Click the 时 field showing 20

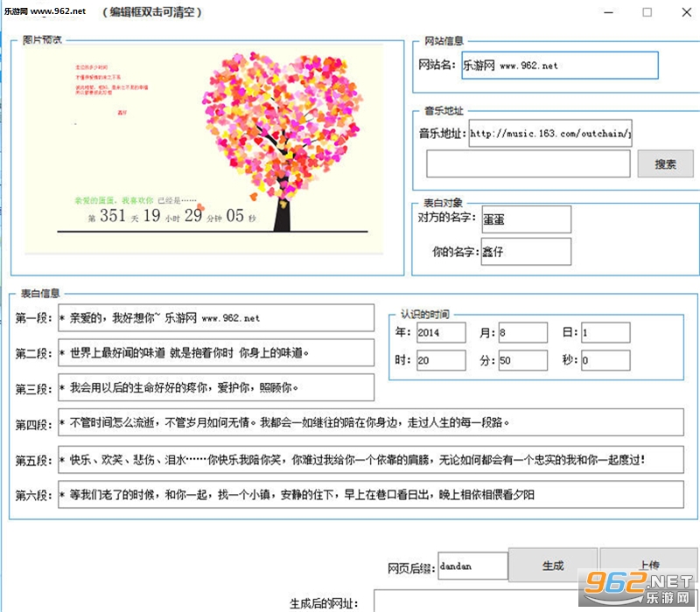click(x=441, y=360)
